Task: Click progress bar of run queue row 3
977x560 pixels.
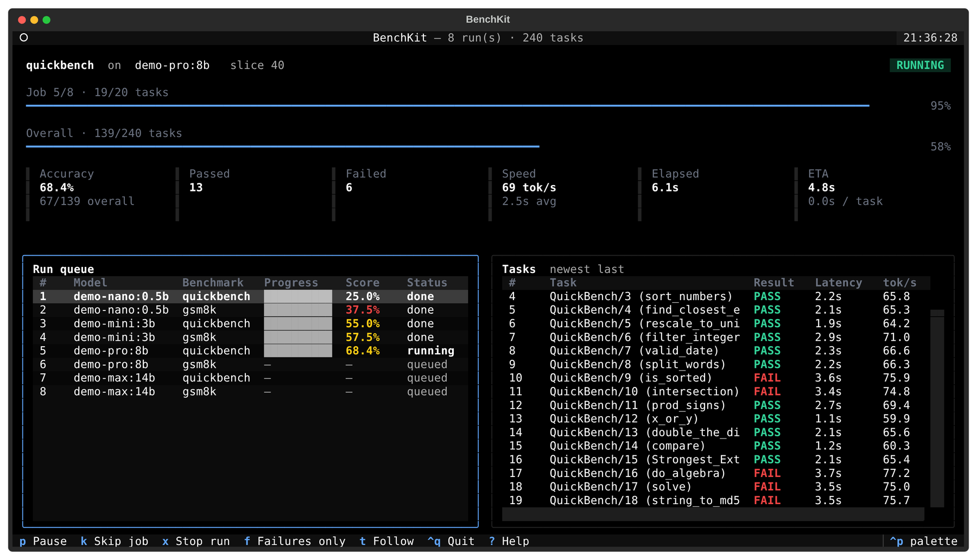Action: (x=298, y=323)
